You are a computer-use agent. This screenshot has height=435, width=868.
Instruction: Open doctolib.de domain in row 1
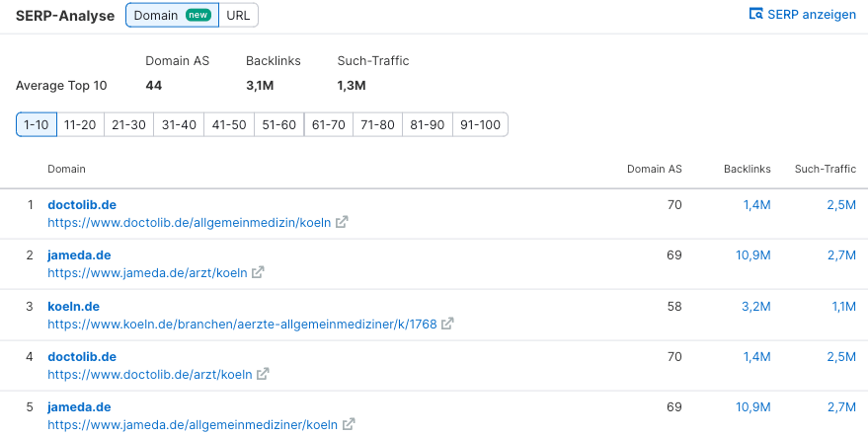click(x=82, y=204)
